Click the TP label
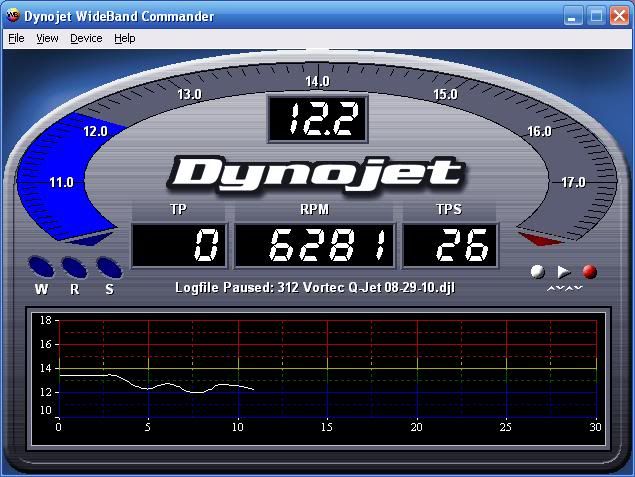 [x=178, y=209]
